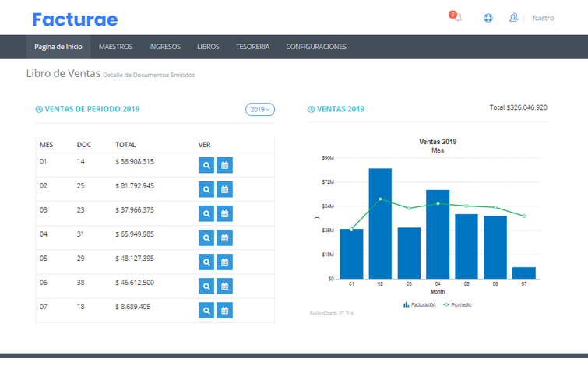Viewport: 588px width, 366px height.
Task: Open the LIBROS menu
Action: coord(208,47)
